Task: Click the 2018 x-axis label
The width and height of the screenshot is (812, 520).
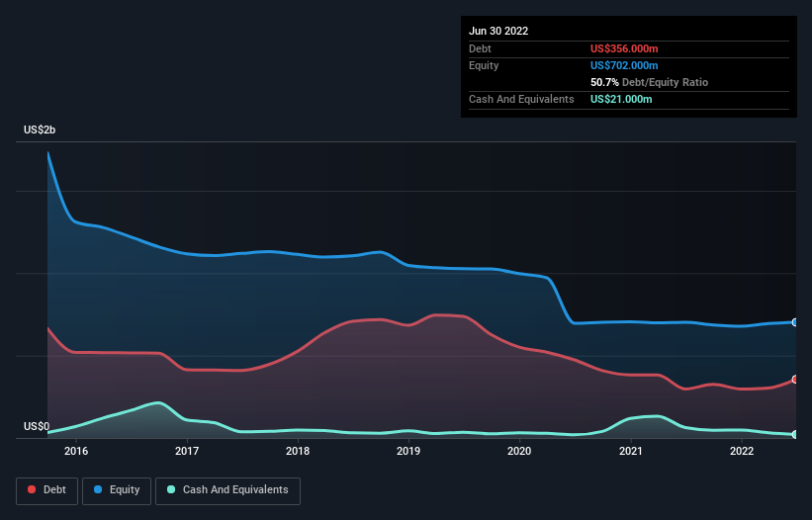Action: tap(298, 451)
